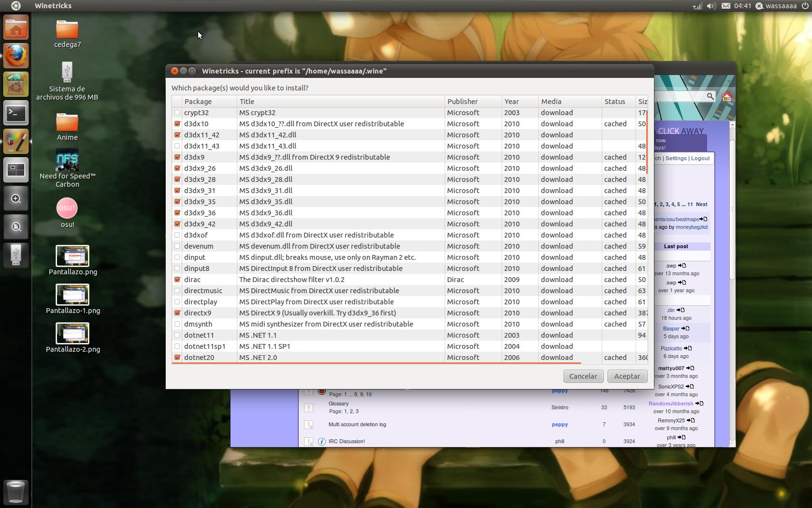Screen dimensions: 812x508
Task: Open the Trash icon in launcher
Action: click(16, 492)
